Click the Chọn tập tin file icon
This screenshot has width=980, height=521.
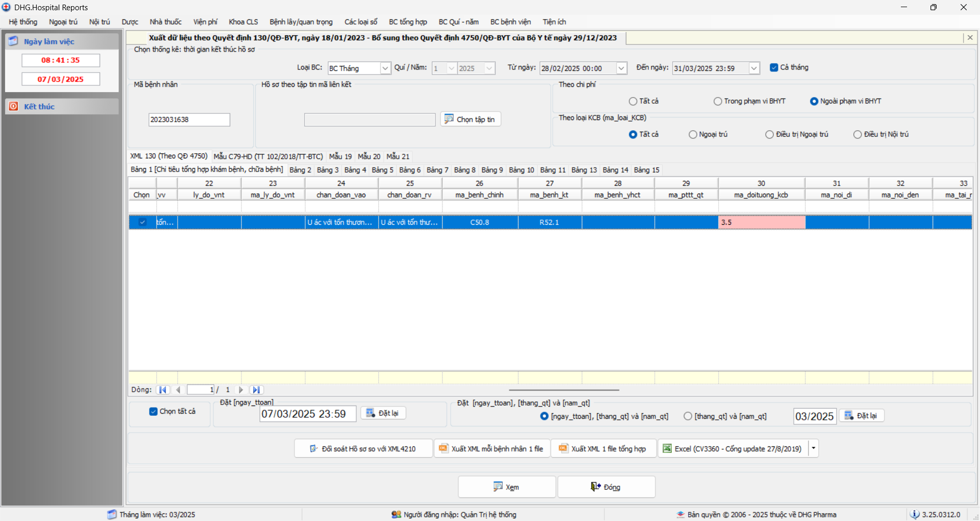[x=449, y=119]
